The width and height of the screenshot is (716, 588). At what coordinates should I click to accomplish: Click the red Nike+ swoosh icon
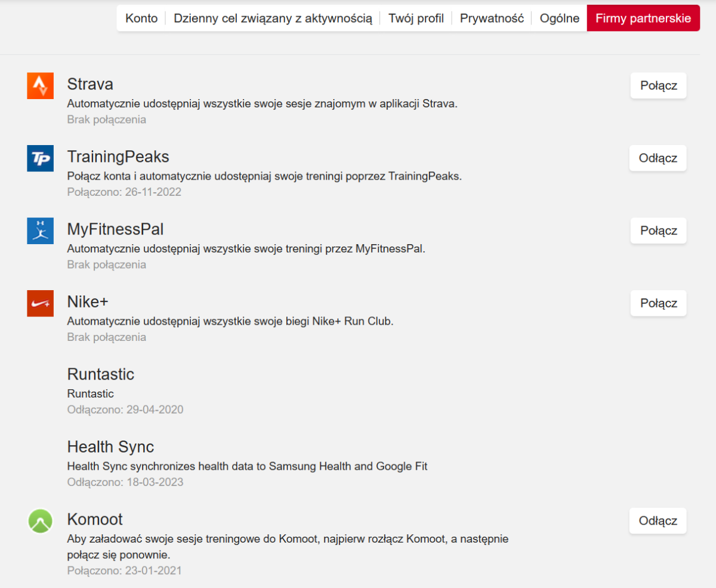(41, 303)
